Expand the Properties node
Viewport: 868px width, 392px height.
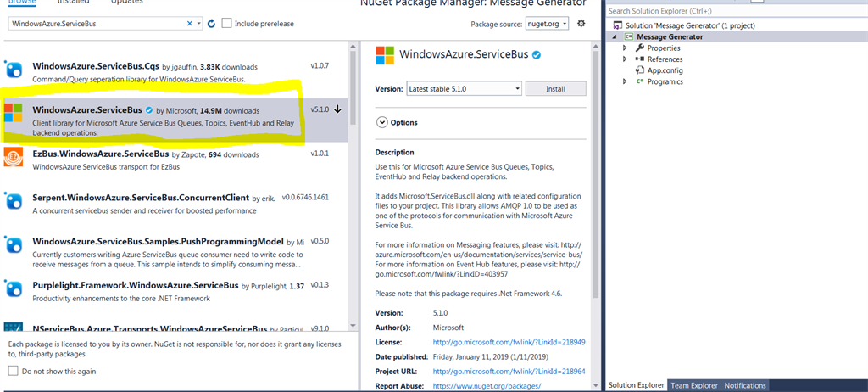pyautogui.click(x=625, y=48)
